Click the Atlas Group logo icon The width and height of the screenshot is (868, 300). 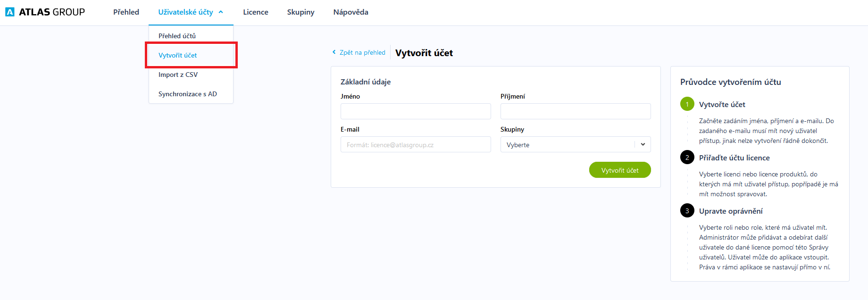coord(10,12)
